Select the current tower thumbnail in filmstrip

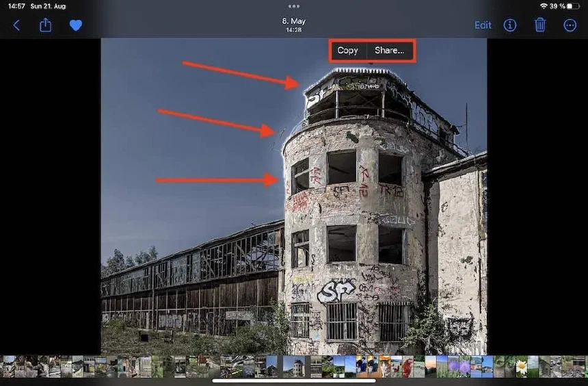293,366
